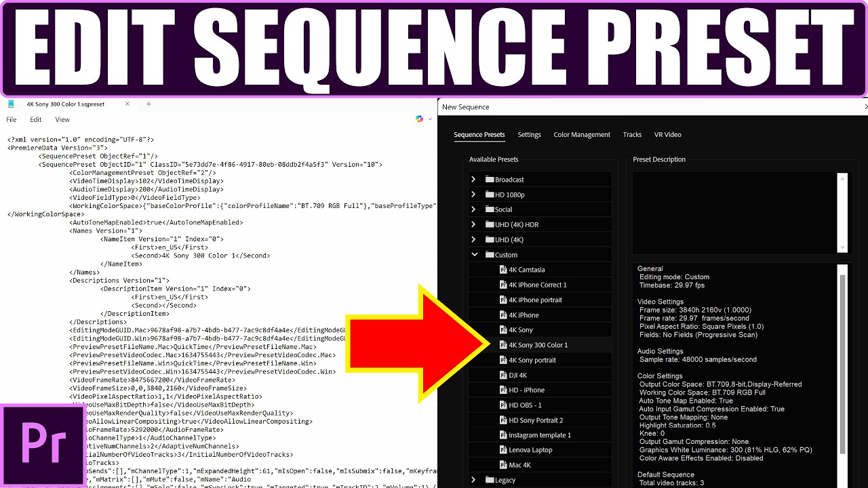This screenshot has height=488, width=868.
Task: Open Notepad's Edit menu
Action: pyautogui.click(x=35, y=119)
